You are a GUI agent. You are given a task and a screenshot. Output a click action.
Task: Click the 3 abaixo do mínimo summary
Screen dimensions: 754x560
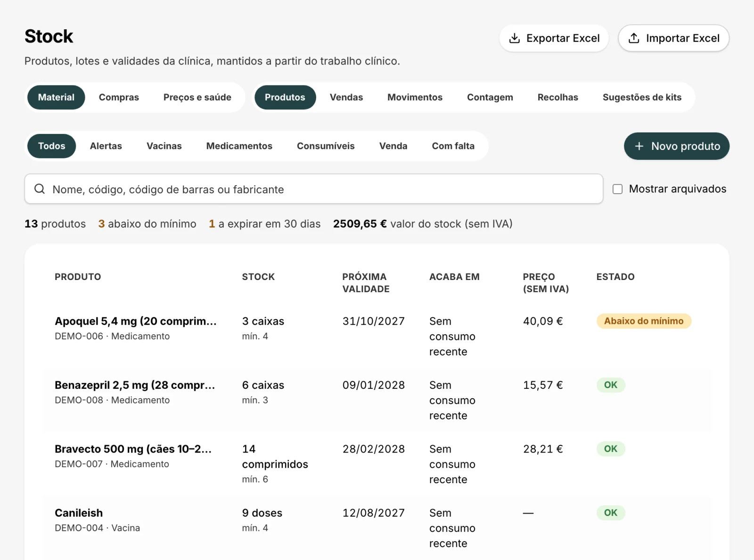click(147, 224)
